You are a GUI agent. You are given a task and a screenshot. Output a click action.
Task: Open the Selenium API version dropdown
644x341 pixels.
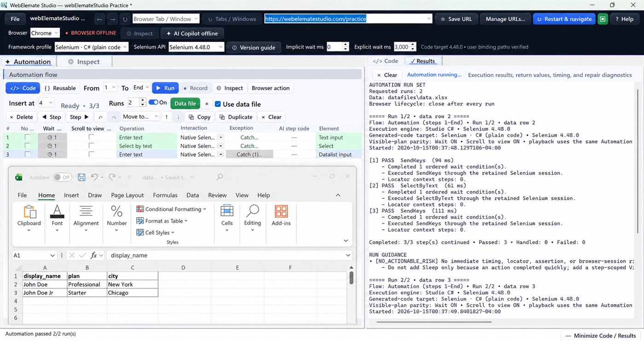[x=196, y=47]
